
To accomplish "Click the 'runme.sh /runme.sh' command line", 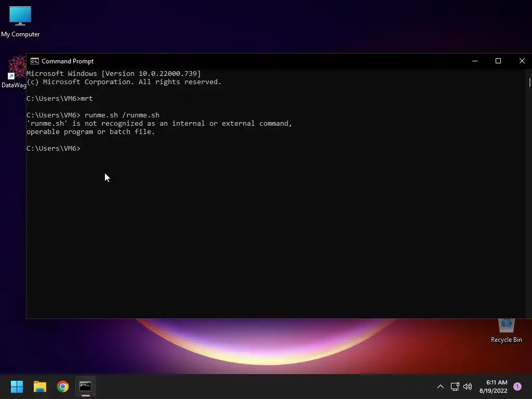I will 93,115.
